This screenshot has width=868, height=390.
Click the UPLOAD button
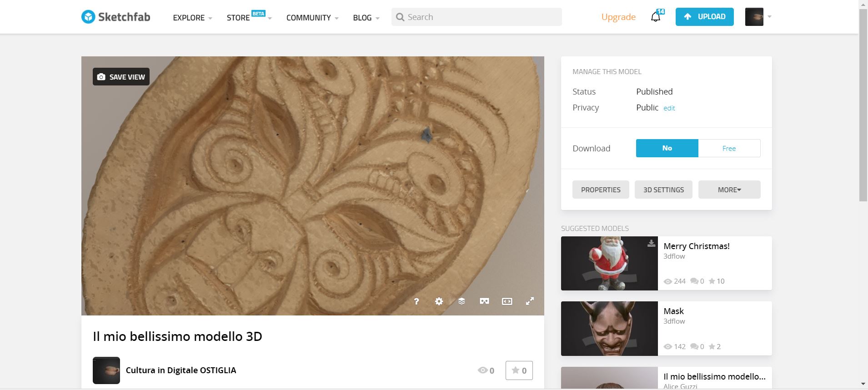[704, 17]
